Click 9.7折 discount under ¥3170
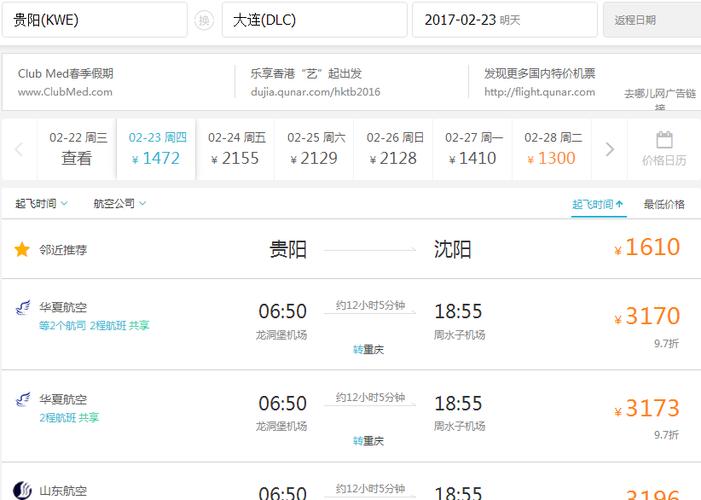The image size is (701, 500). [667, 343]
